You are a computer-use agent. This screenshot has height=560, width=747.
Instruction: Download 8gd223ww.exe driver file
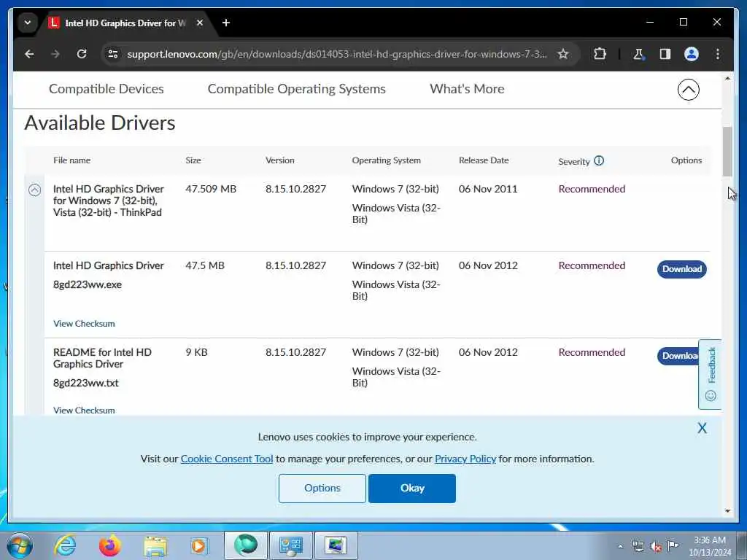click(x=682, y=269)
